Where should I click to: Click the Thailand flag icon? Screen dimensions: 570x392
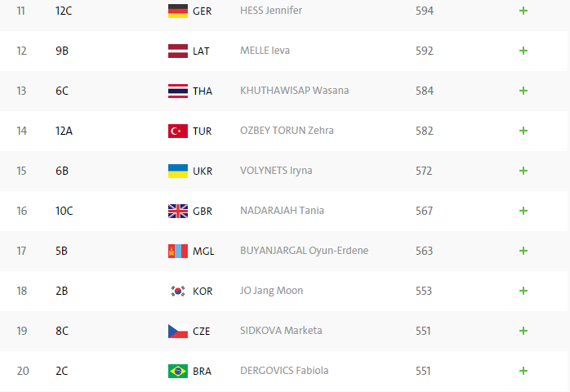point(178,91)
